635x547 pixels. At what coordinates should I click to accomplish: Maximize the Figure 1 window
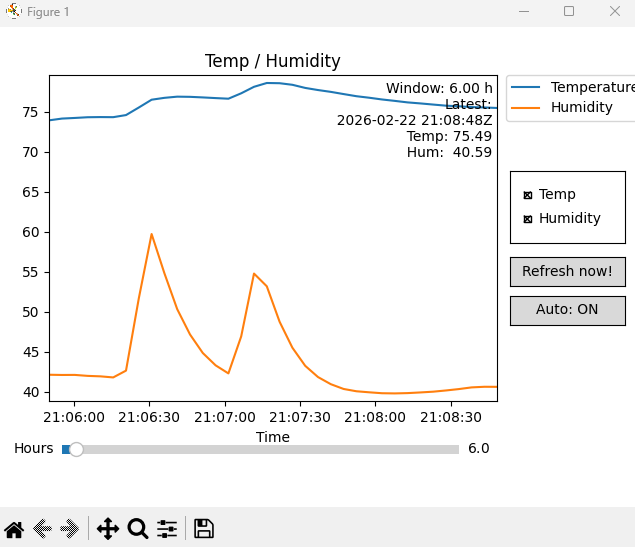pyautogui.click(x=569, y=12)
